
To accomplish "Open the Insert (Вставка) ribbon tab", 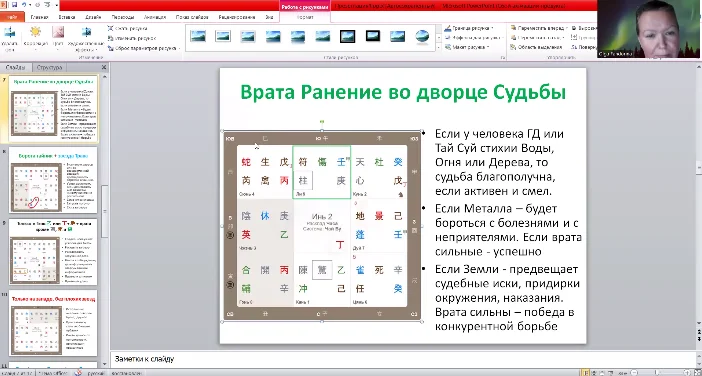I will [x=67, y=17].
